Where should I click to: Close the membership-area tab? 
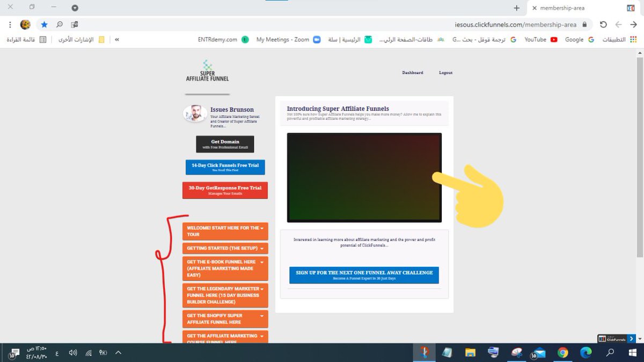(535, 8)
